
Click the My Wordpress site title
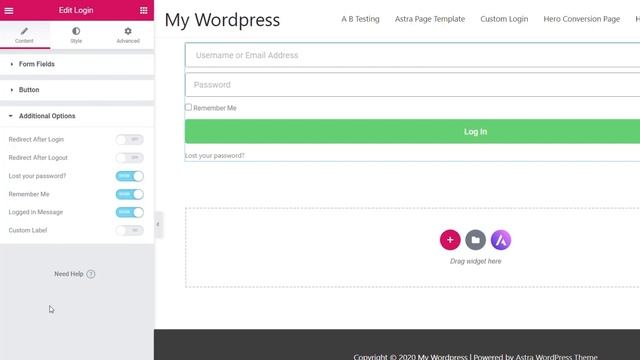222,20
